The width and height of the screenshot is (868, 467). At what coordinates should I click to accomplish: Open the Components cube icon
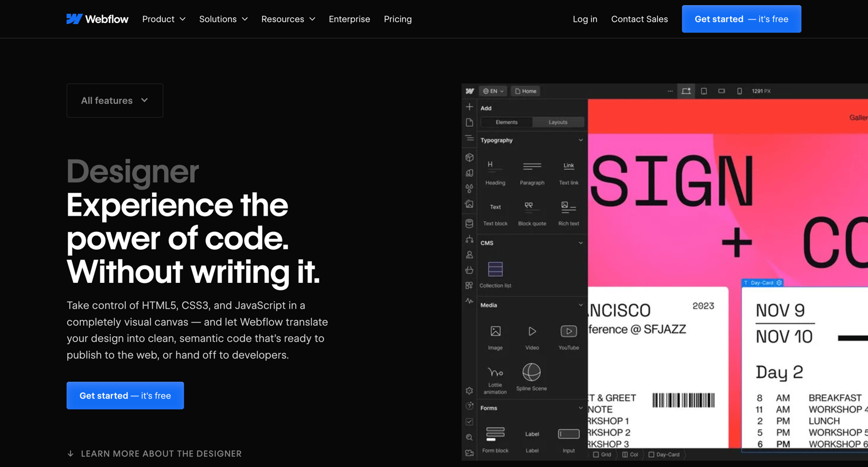[x=469, y=157]
